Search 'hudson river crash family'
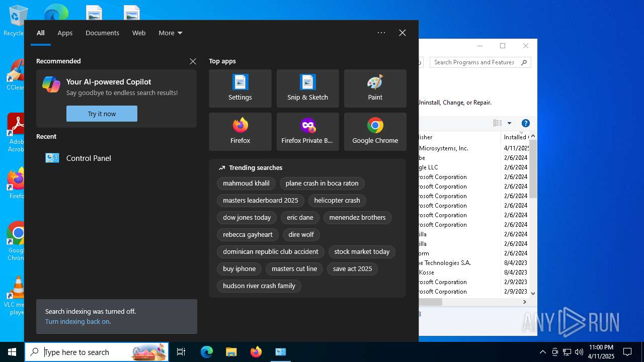Viewport: 644px width, 362px height. pyautogui.click(x=259, y=286)
